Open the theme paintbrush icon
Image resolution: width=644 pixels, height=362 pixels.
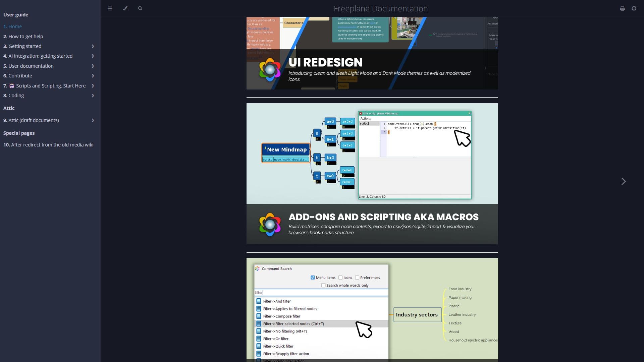(x=125, y=8)
